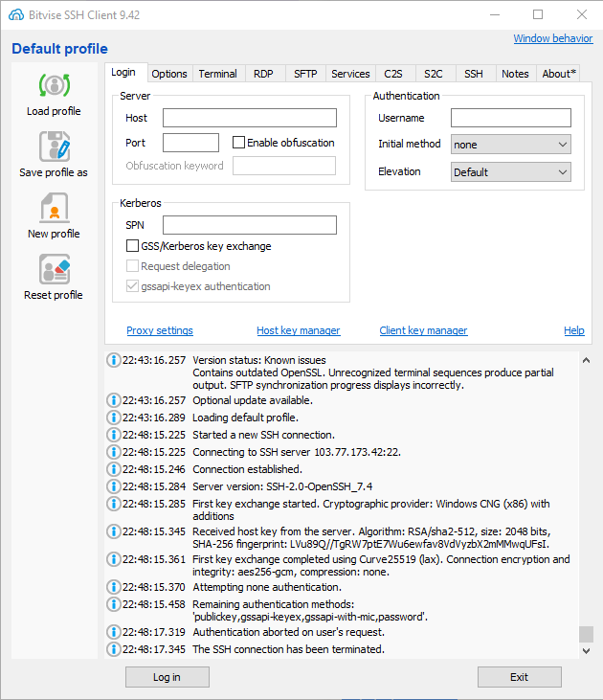
Task: Click the log scrollbar up arrow
Action: [x=586, y=360]
